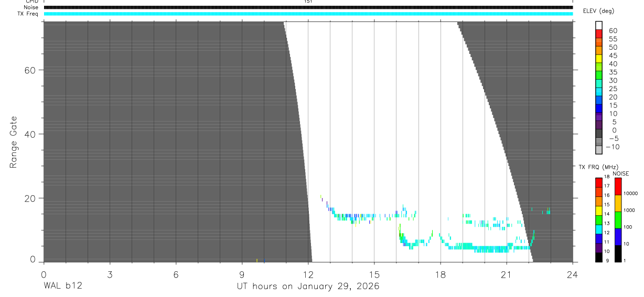This screenshot has height=297, width=644.
Task: Click the 20 tick label on the Range Gate axis
Action: [30, 198]
